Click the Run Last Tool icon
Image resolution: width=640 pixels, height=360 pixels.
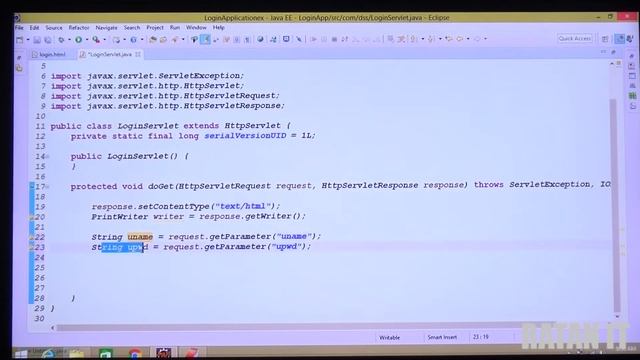coord(96,40)
